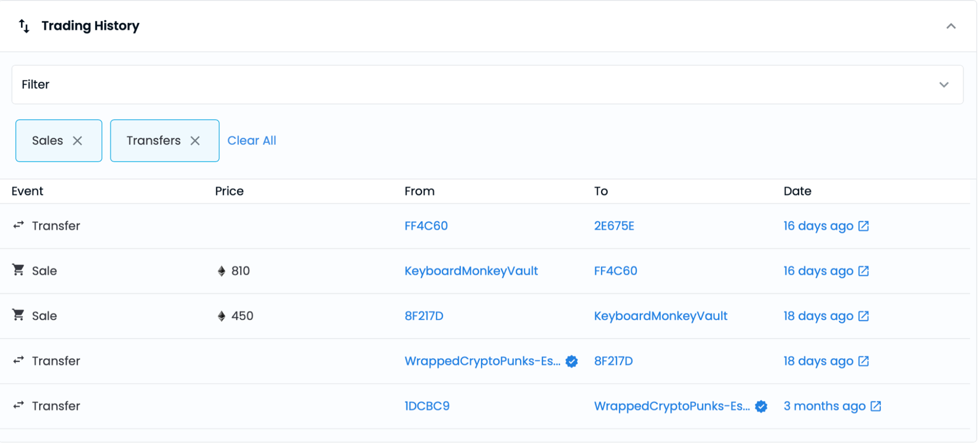Screen dimensions: 980x446
Task: Click verified badge next to To WrappedCryptoPunks
Action: click(x=761, y=407)
